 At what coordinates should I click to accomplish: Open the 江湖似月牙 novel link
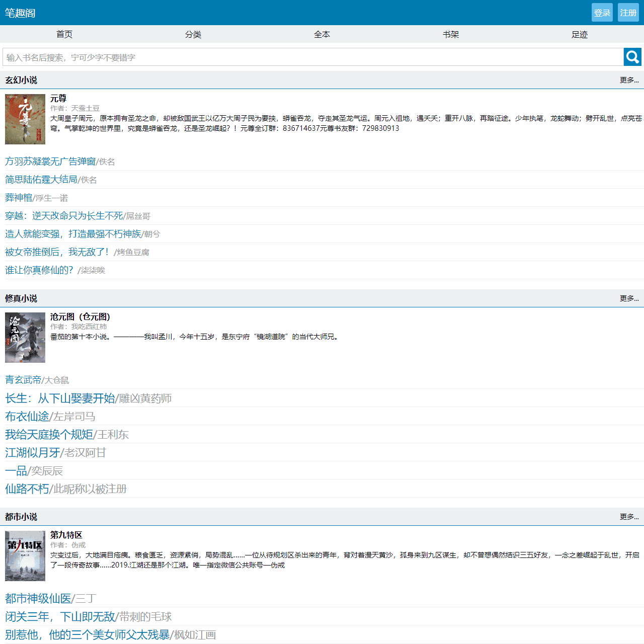(33, 452)
